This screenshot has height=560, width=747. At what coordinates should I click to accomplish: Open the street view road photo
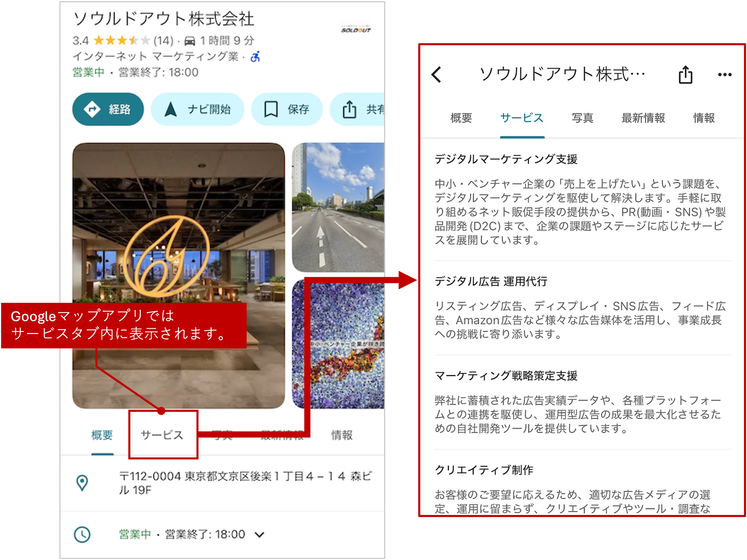[x=338, y=207]
